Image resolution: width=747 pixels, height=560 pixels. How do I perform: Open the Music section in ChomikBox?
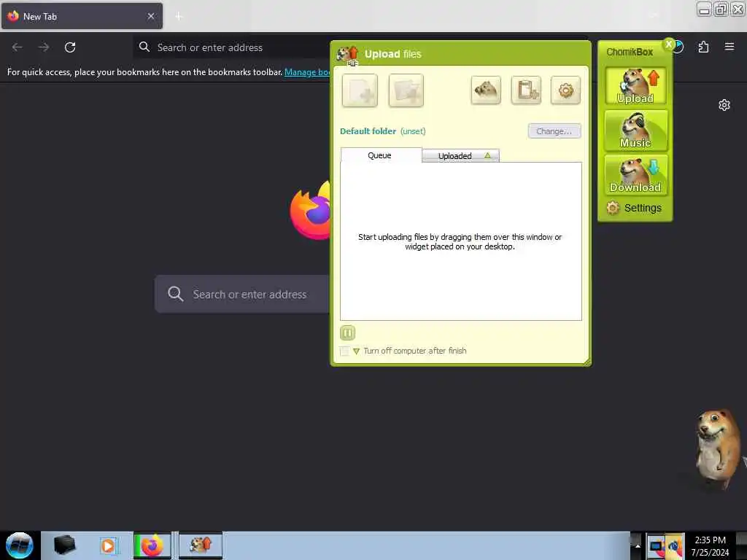tap(635, 131)
